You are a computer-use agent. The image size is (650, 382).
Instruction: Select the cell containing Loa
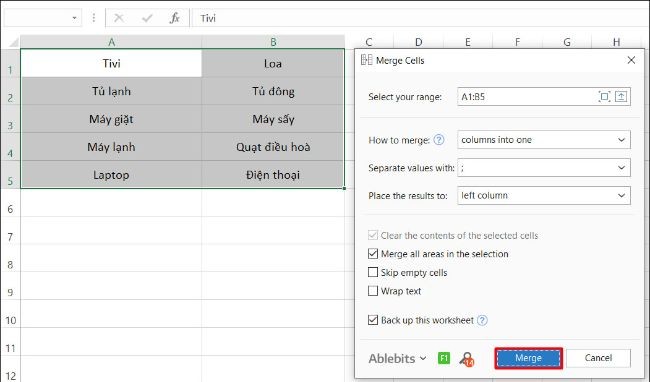pyautogui.click(x=273, y=63)
